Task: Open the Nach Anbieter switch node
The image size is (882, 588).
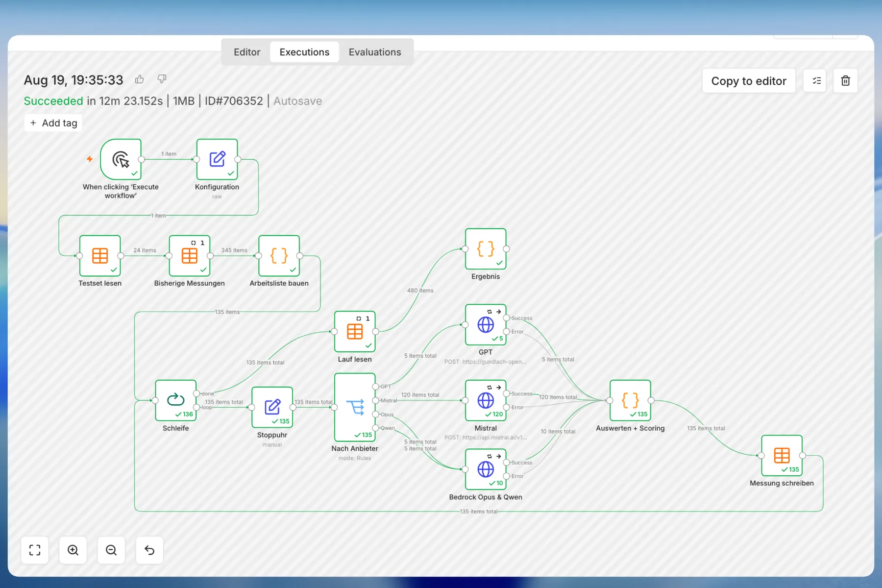Action: (355, 407)
